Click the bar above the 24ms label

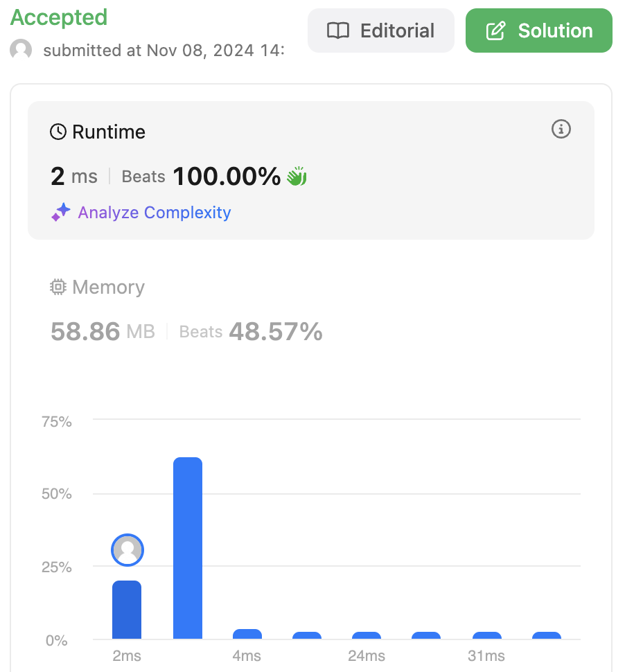click(x=367, y=635)
